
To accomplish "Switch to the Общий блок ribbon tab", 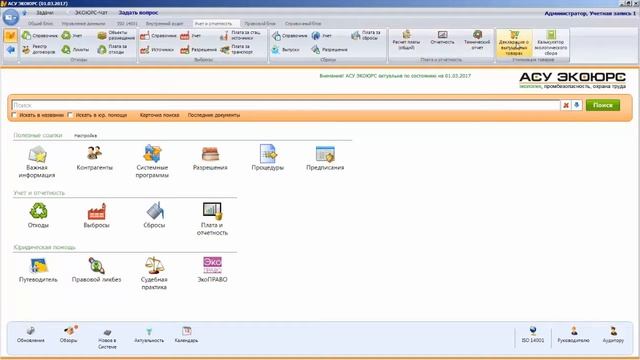I will [41, 24].
